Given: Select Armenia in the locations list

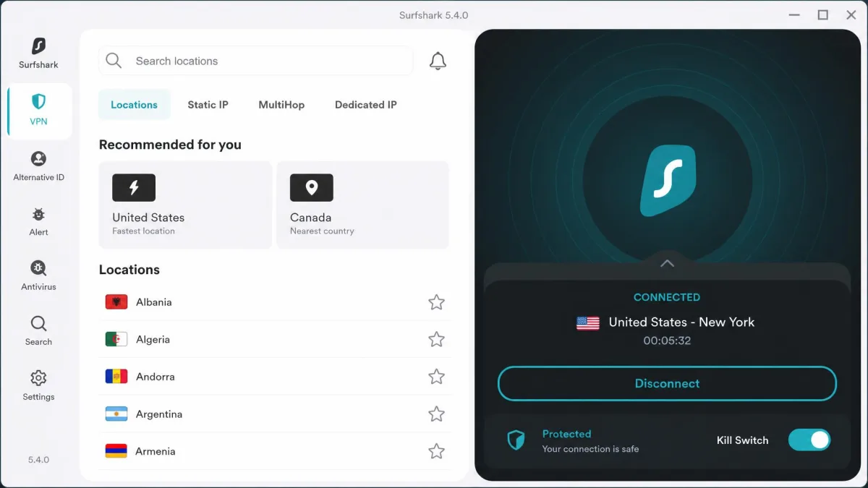Looking at the screenshot, I should click(275, 451).
